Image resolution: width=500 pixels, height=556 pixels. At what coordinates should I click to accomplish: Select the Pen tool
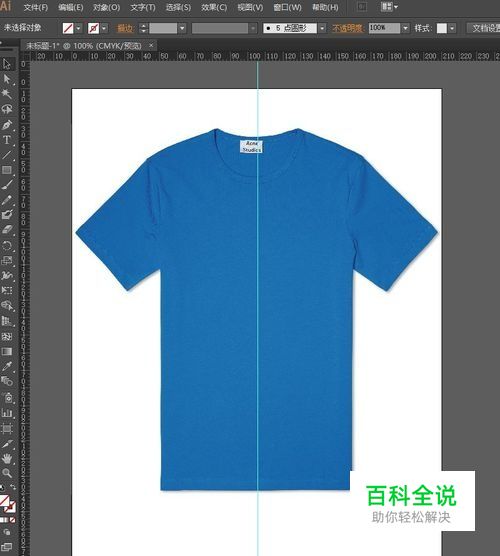[7, 124]
